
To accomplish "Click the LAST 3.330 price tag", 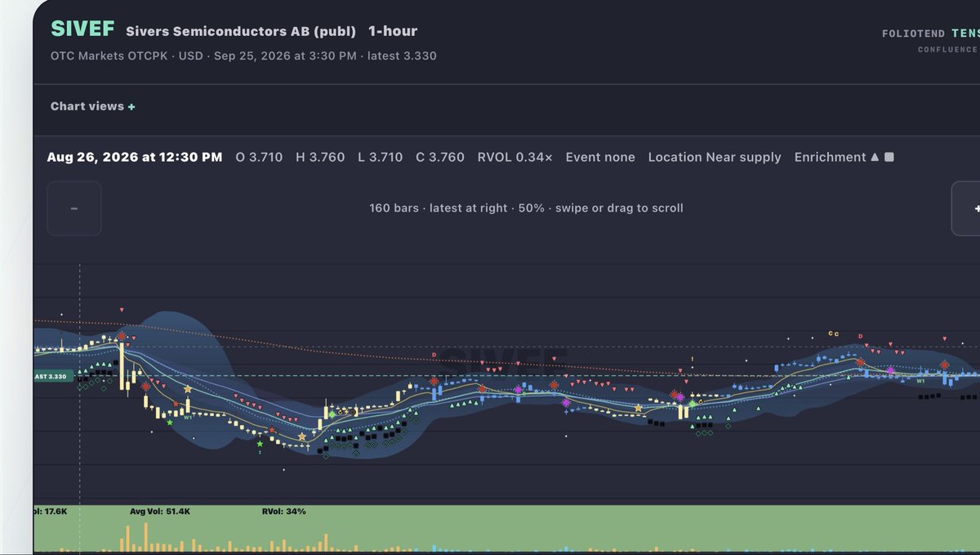I will tap(53, 376).
